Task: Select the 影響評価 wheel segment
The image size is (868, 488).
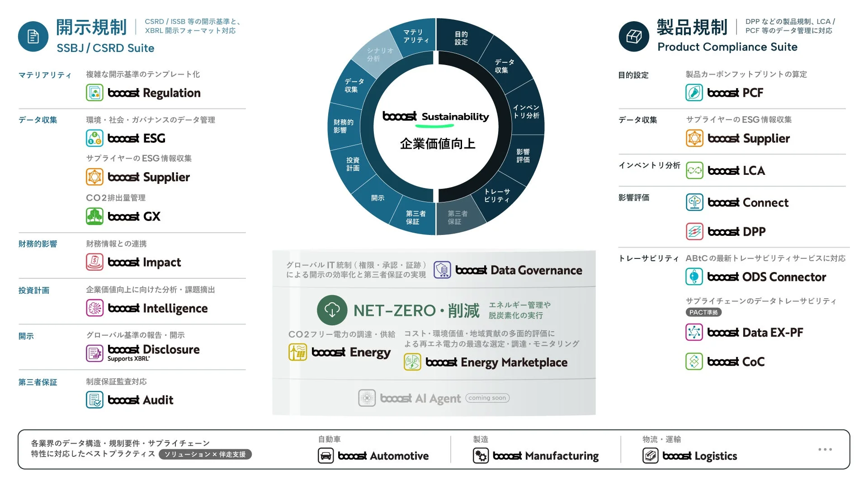Action: click(x=523, y=156)
